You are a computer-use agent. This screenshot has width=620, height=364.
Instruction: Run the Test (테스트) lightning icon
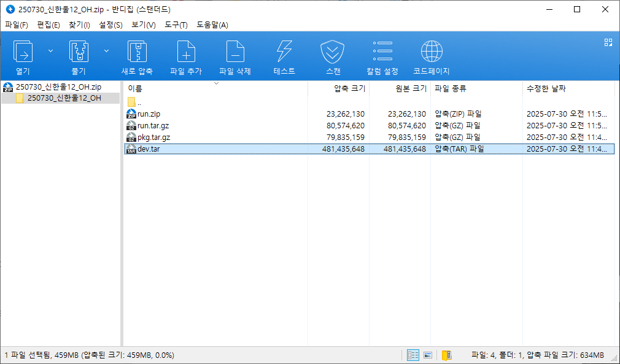284,53
